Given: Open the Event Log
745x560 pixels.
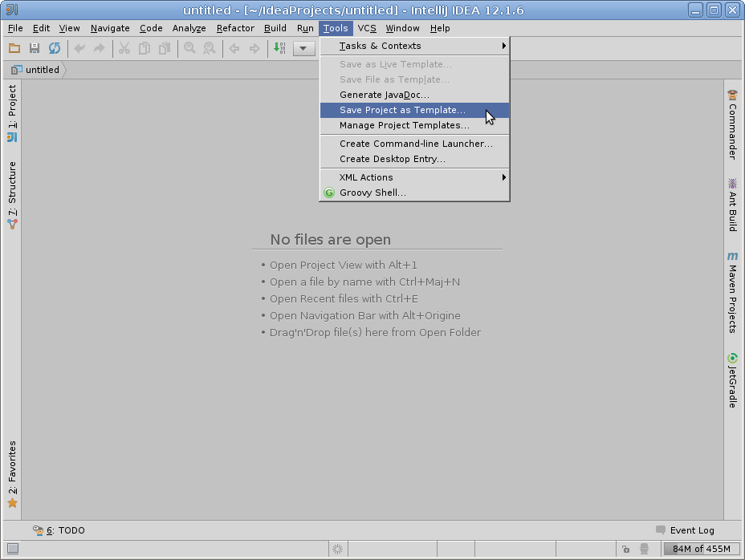Looking at the screenshot, I should pos(685,530).
